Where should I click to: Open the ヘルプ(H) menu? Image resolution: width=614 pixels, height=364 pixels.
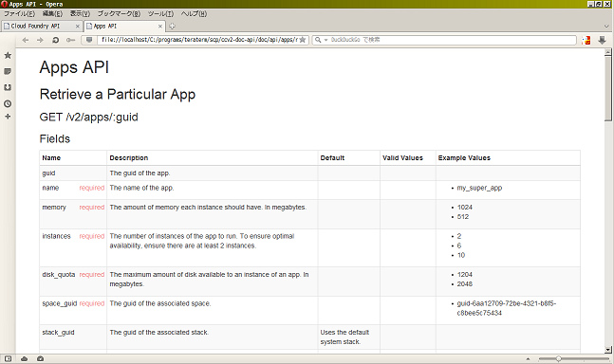click(194, 13)
